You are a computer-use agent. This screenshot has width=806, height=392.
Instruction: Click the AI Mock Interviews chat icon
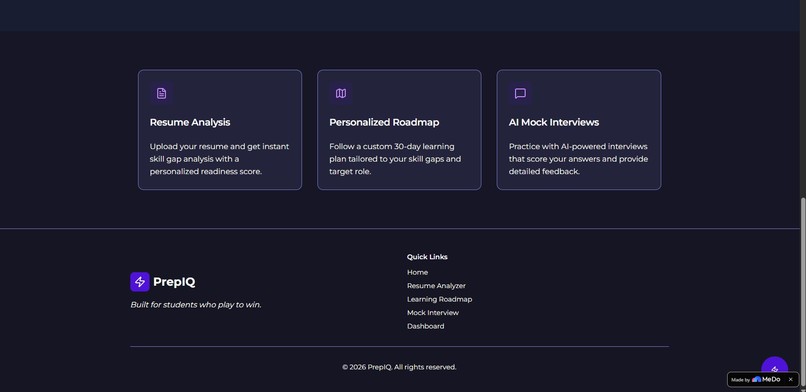point(520,94)
